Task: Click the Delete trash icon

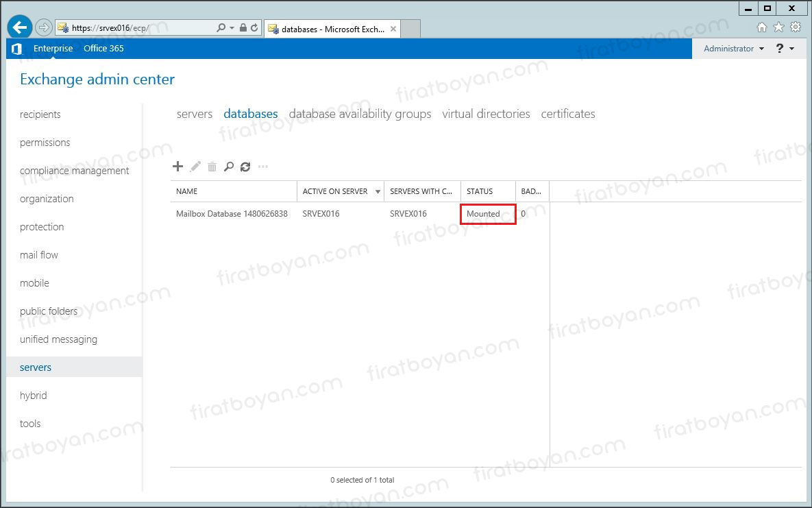Action: (x=212, y=167)
